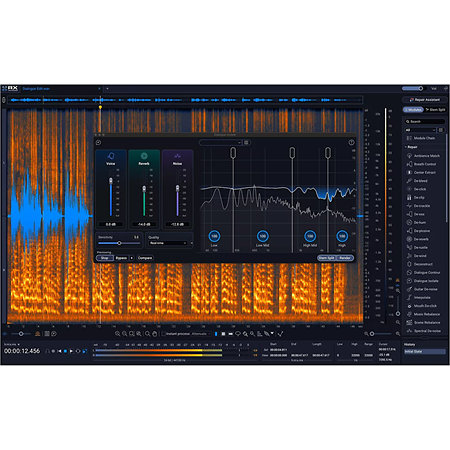The width and height of the screenshot is (450, 450).
Task: Adjust the Voice gain fader
Action: 111,180
